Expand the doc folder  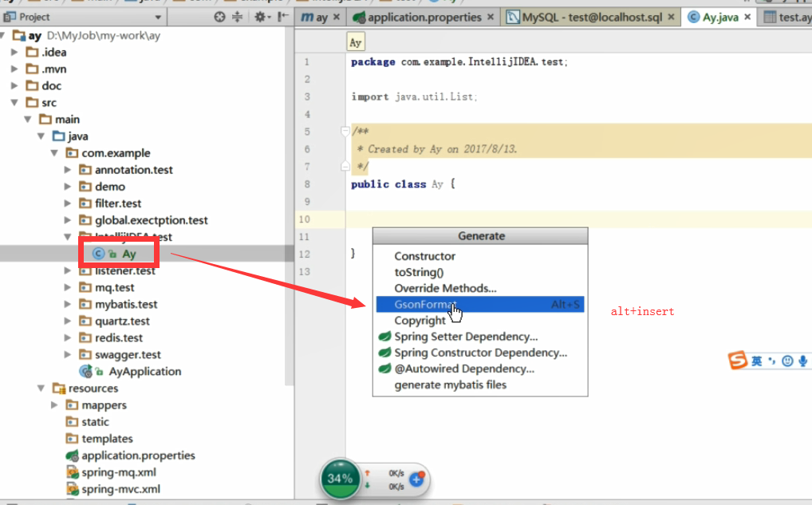tap(14, 86)
